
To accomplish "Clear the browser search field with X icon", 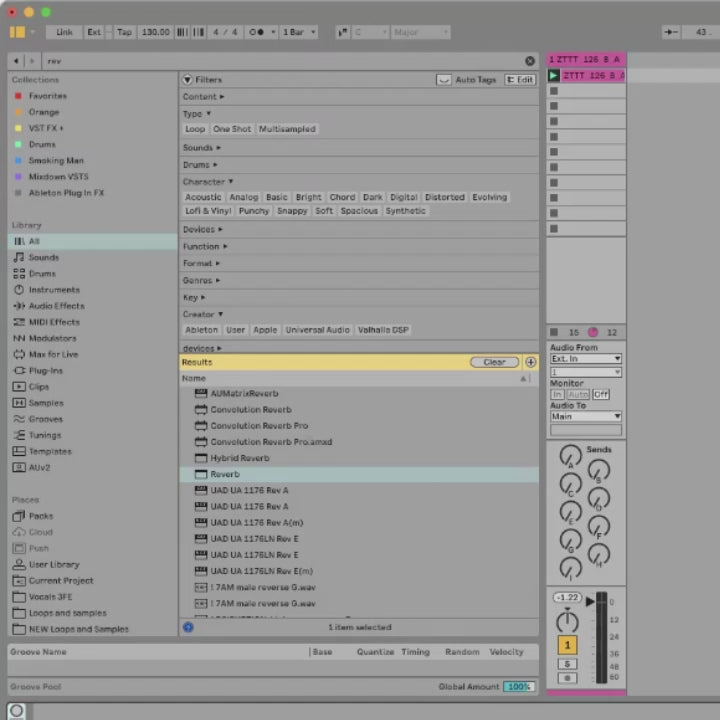I will 530,61.
